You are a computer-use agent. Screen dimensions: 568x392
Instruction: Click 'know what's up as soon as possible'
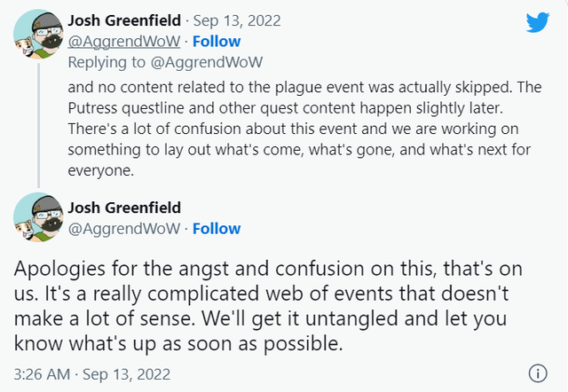pyautogui.click(x=177, y=343)
